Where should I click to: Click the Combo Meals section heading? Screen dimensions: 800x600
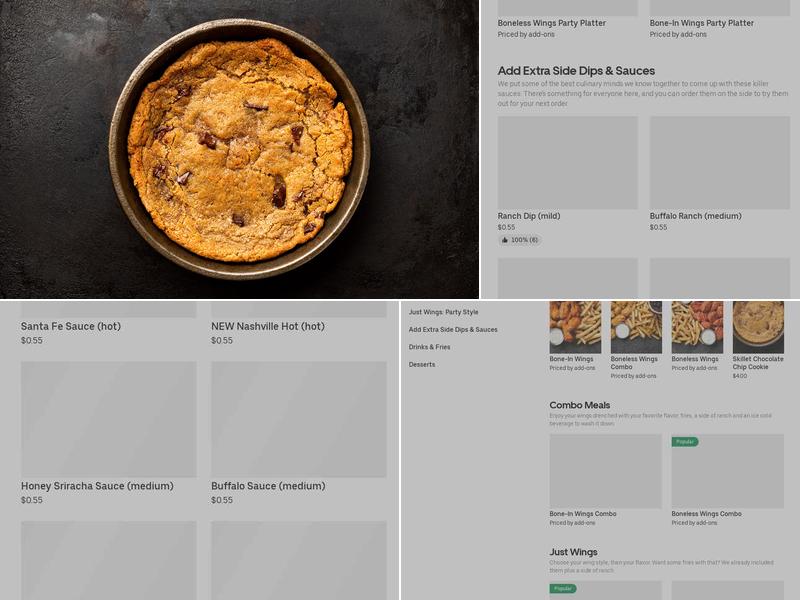(x=580, y=405)
